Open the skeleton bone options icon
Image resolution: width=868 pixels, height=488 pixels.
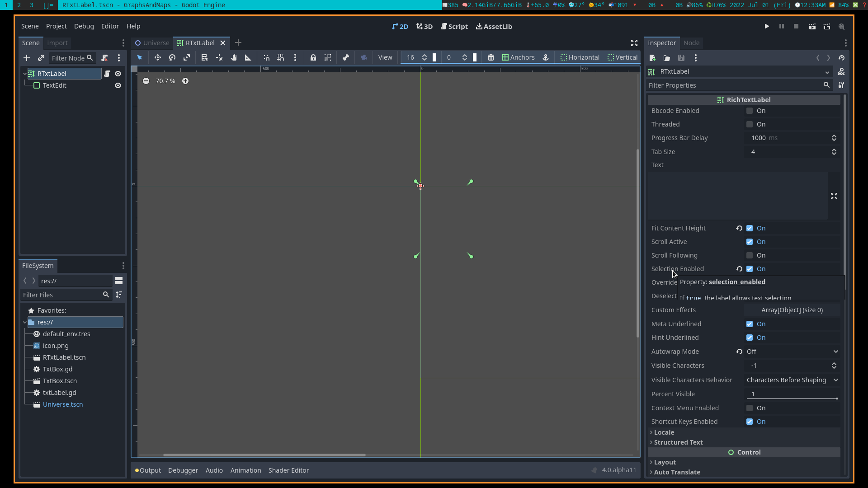[x=345, y=57]
